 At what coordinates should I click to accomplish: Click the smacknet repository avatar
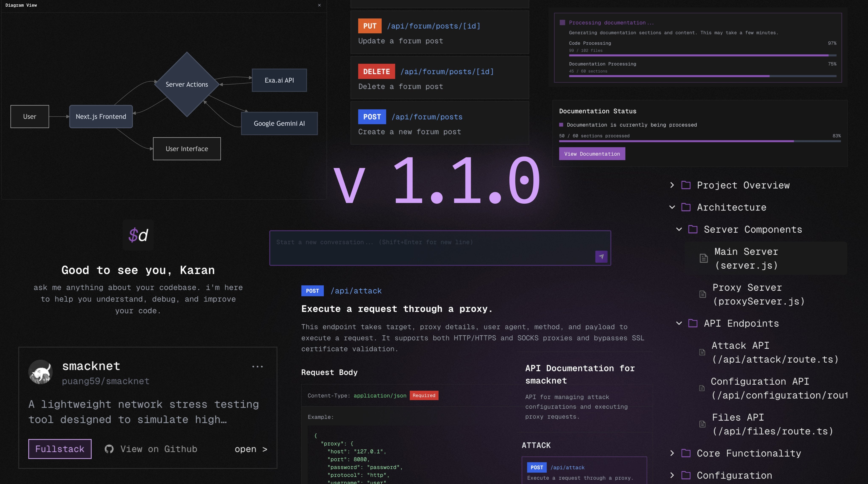click(x=40, y=372)
